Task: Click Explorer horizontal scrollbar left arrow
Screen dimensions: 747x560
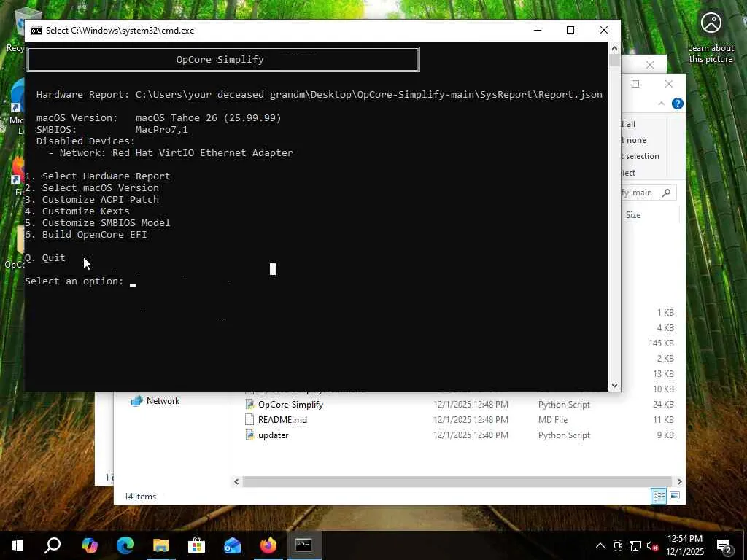Action: pos(236,481)
